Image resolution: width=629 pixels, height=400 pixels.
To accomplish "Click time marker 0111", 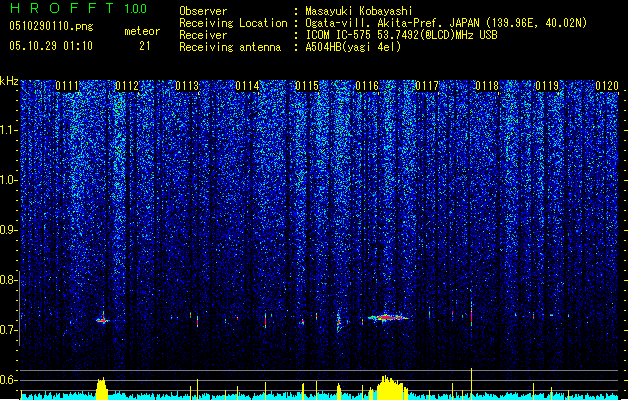I will tap(67, 86).
